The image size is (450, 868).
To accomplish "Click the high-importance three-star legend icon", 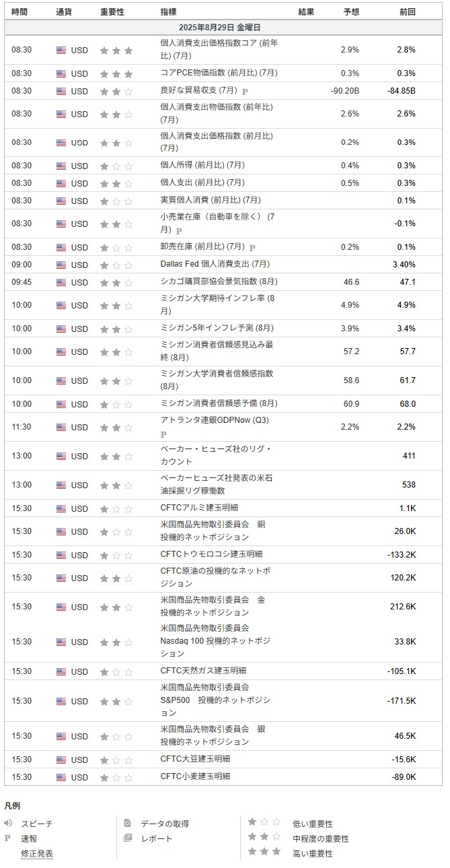I will pos(264,852).
